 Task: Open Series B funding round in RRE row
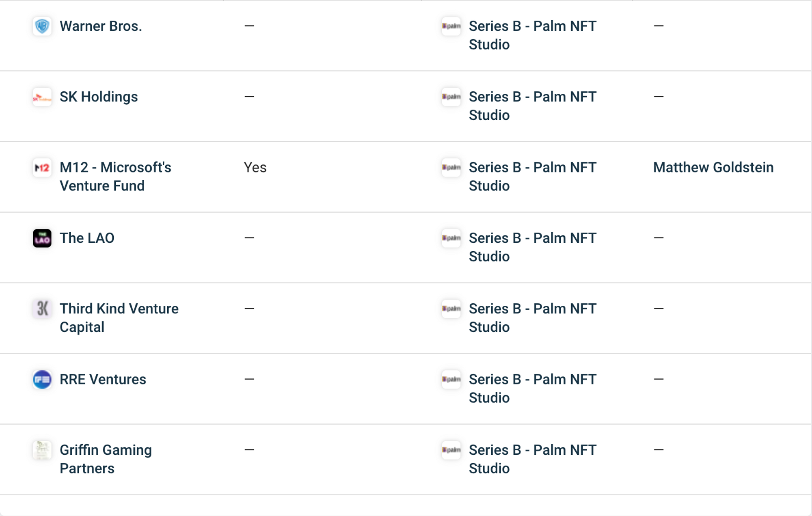coord(532,389)
